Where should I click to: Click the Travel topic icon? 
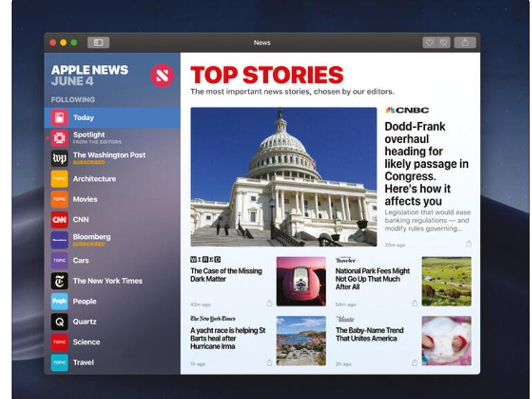point(59,362)
